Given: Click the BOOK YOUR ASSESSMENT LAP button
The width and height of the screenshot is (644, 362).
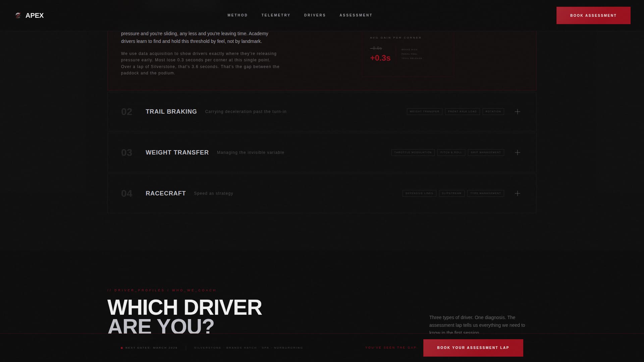Looking at the screenshot, I should tap(473, 348).
